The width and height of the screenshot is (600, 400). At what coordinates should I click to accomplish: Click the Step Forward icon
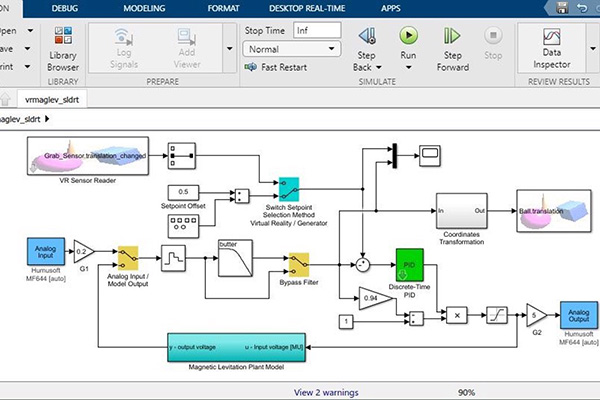(x=453, y=38)
